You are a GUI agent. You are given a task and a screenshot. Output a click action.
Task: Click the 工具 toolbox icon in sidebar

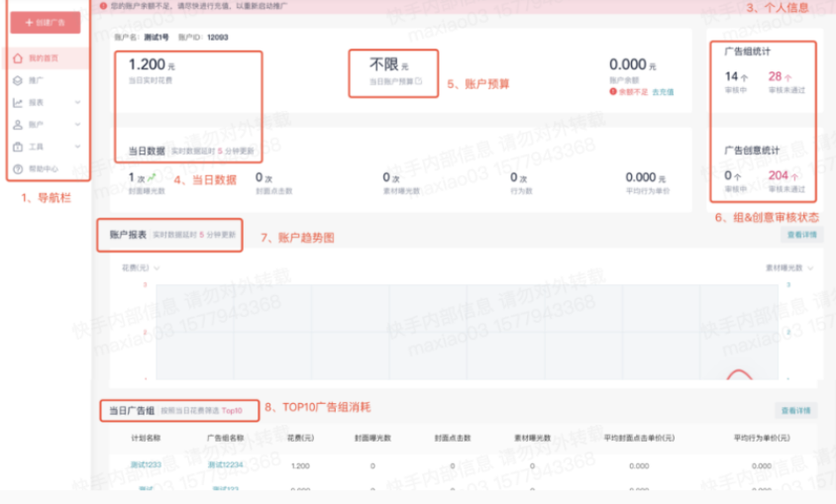(x=18, y=147)
